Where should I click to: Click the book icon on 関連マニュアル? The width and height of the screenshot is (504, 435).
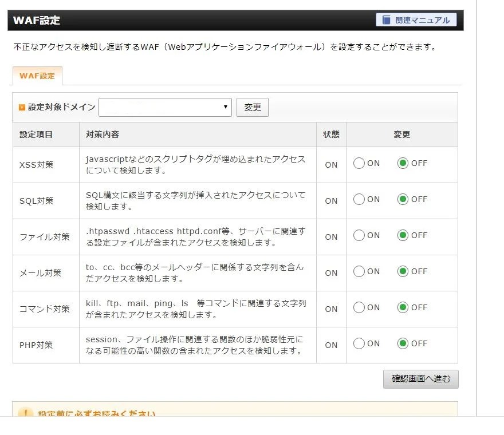click(x=386, y=20)
